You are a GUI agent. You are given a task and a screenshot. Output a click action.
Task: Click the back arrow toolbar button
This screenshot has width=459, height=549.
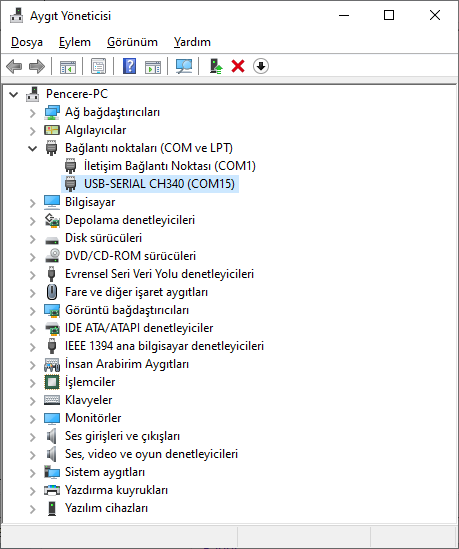tap(14, 66)
